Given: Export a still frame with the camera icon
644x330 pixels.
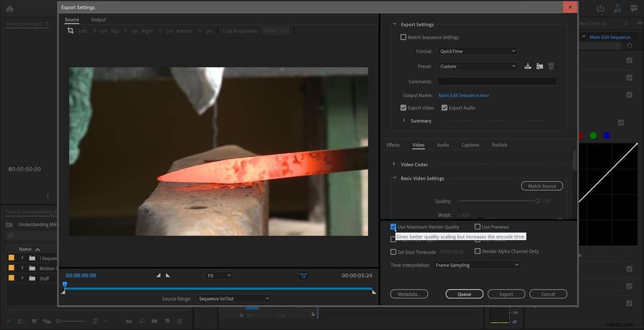Looking at the screenshot, I should pyautogui.click(x=303, y=275).
